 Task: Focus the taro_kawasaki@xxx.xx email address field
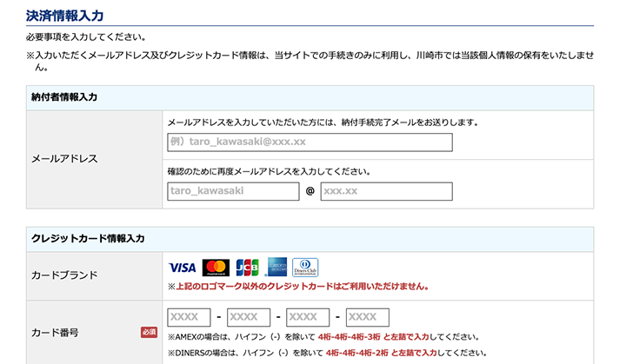310,142
